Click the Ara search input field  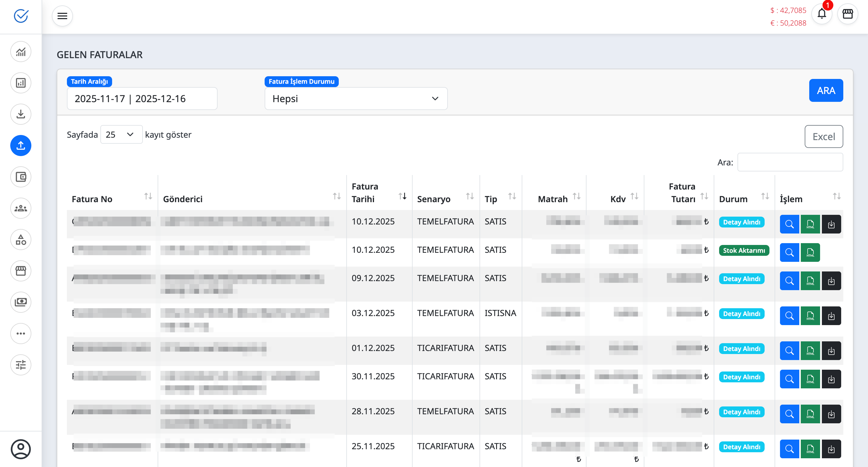click(x=790, y=162)
